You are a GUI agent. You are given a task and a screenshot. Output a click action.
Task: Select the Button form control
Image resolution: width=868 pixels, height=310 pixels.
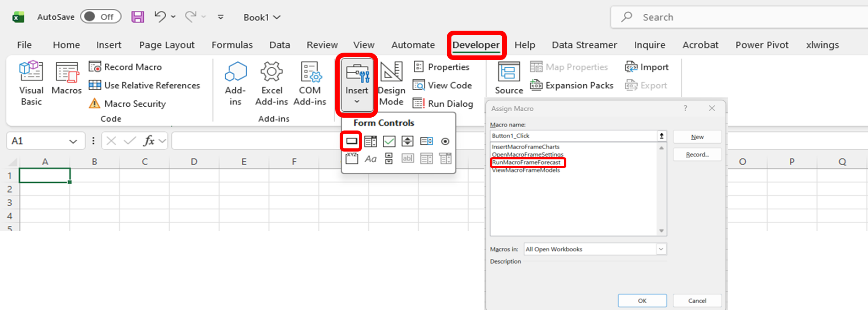[352, 141]
